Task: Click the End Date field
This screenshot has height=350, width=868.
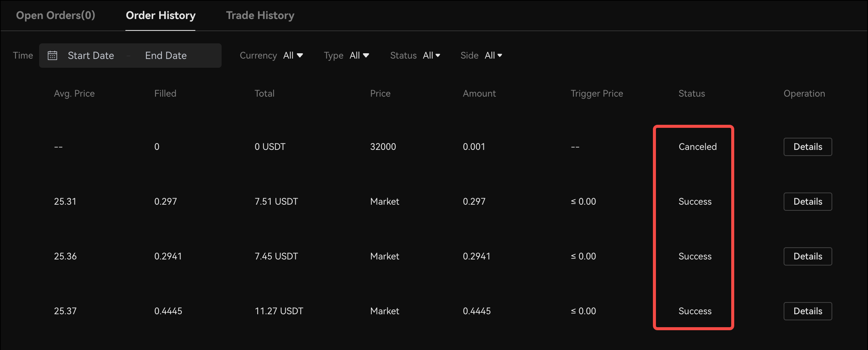Action: [x=166, y=56]
